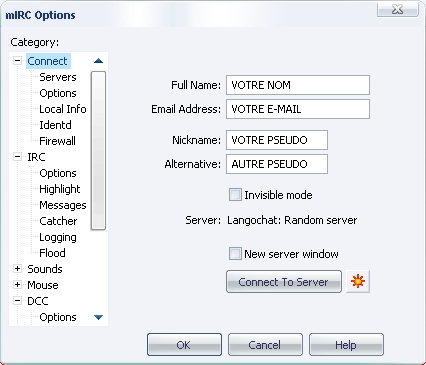Select the Logging item
This screenshot has width=426, height=365.
(58, 237)
